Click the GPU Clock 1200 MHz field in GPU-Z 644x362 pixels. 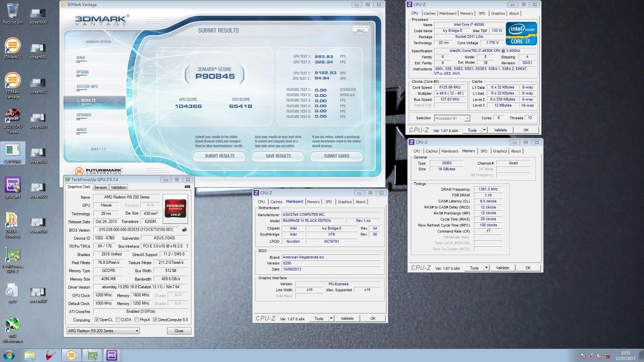[103, 295]
